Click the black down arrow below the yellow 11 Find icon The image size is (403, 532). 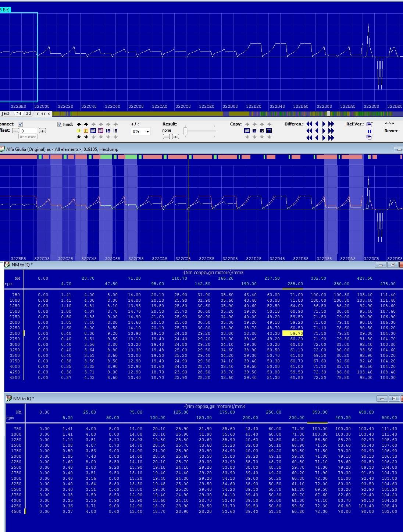(x=79, y=137)
